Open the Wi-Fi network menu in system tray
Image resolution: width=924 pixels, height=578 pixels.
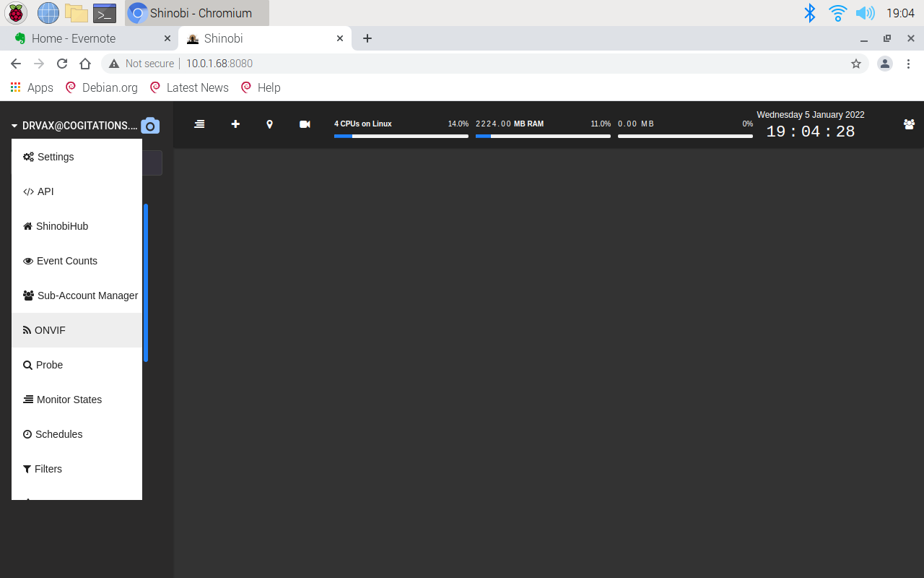click(x=837, y=13)
